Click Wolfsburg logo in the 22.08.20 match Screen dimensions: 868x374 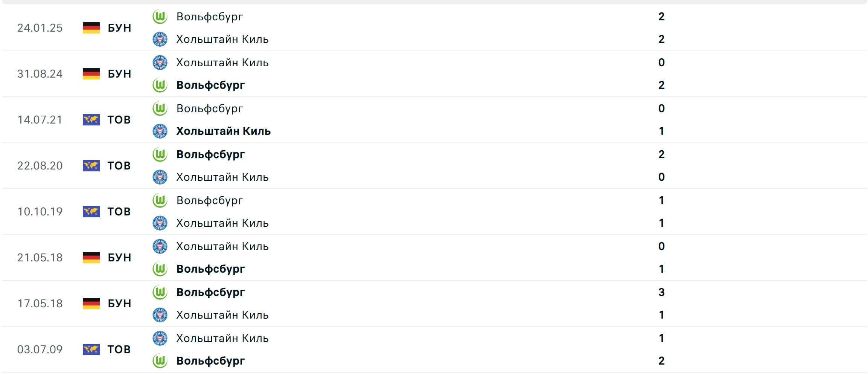click(160, 154)
